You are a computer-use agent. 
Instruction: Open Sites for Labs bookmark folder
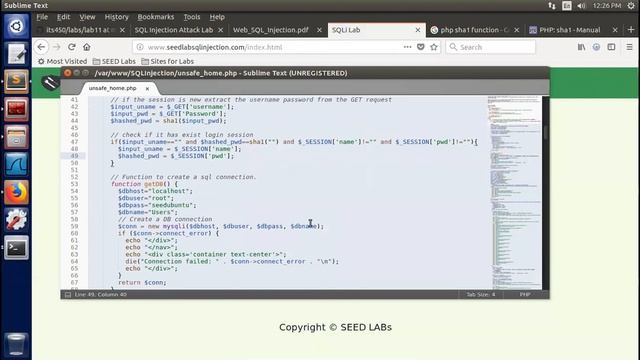(167, 61)
